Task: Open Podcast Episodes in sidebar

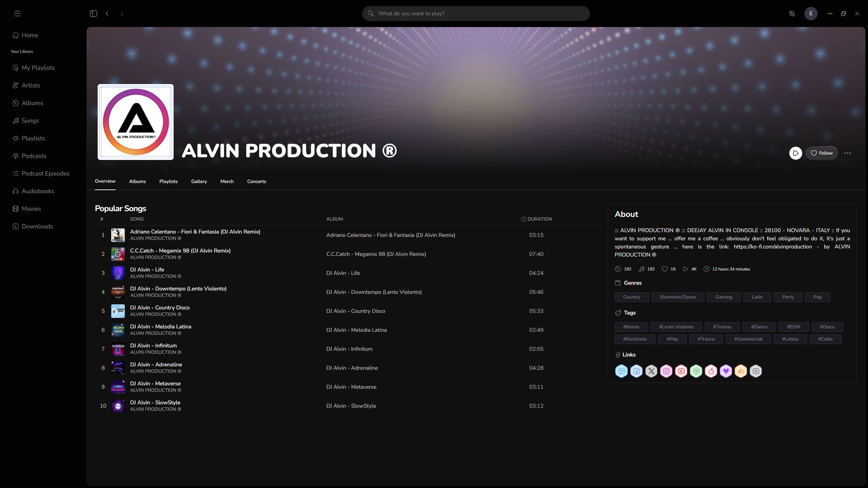Action: [x=41, y=174]
